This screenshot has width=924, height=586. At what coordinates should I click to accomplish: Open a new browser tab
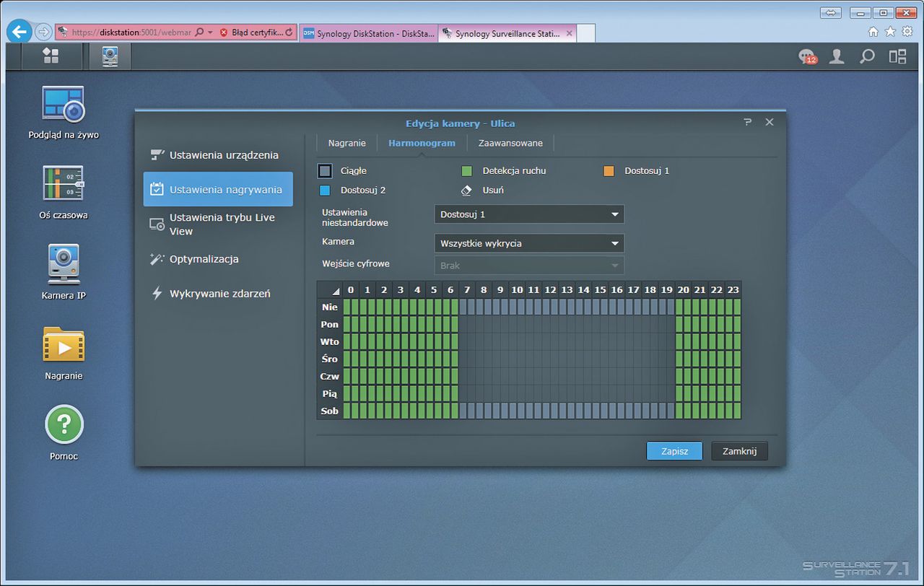tap(586, 33)
